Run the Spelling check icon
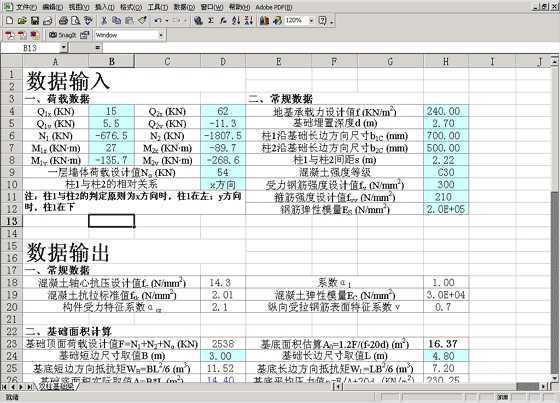560x403 pixels. pyautogui.click(x=88, y=20)
